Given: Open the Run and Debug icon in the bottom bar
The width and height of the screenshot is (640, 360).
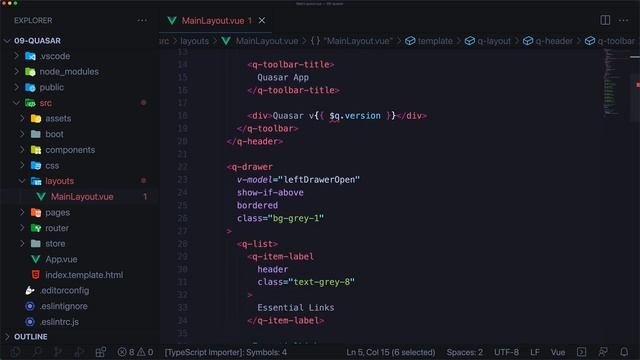Looking at the screenshot, I should (x=79, y=352).
